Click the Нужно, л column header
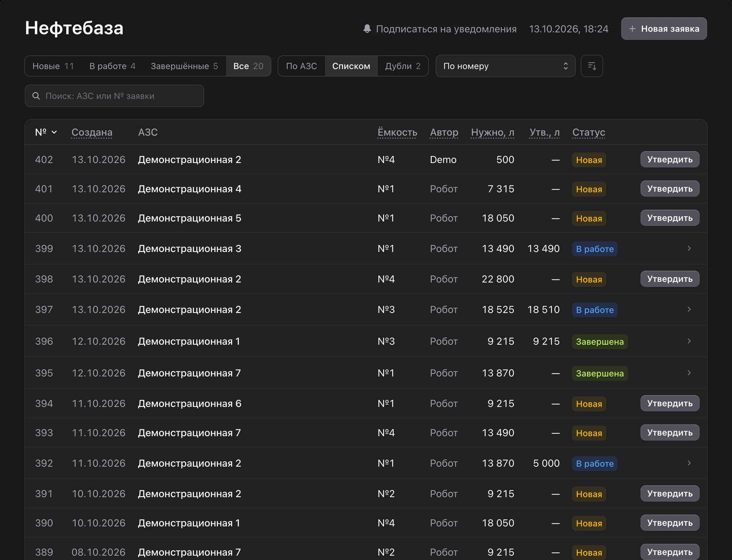The image size is (732, 560). 493,132
